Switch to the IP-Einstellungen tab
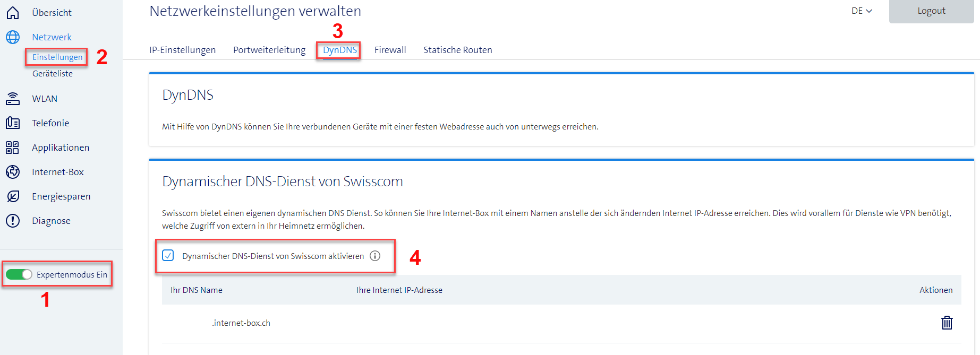 (x=182, y=50)
